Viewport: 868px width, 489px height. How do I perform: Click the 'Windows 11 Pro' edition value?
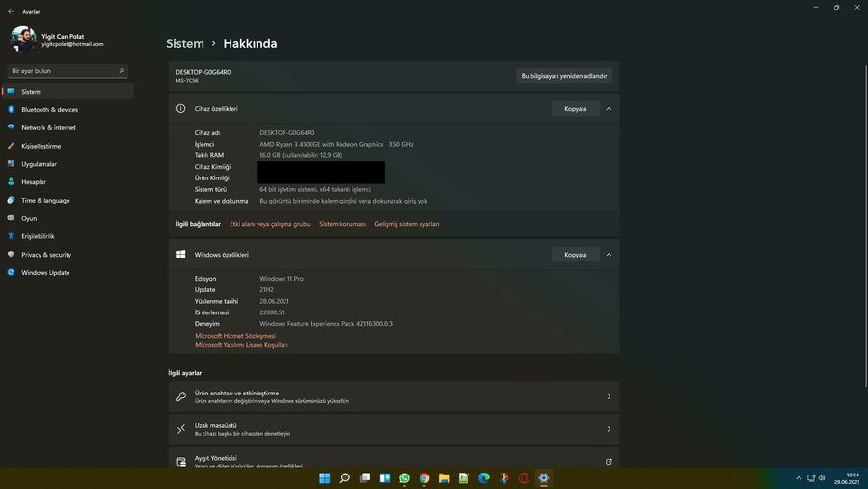pyautogui.click(x=282, y=279)
